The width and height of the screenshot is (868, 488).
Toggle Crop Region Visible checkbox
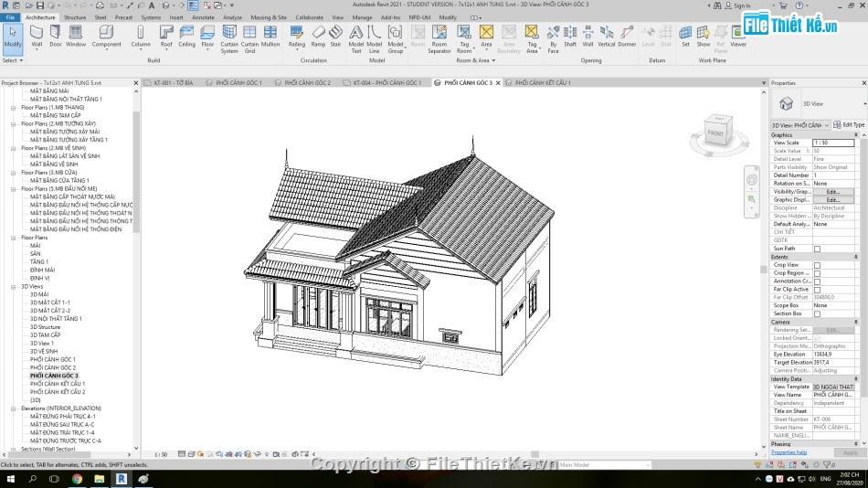pos(817,273)
